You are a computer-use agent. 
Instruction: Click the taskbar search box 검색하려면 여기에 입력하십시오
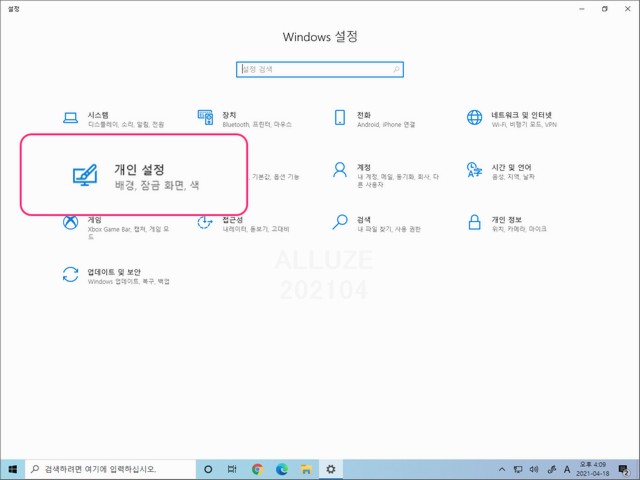(111, 469)
